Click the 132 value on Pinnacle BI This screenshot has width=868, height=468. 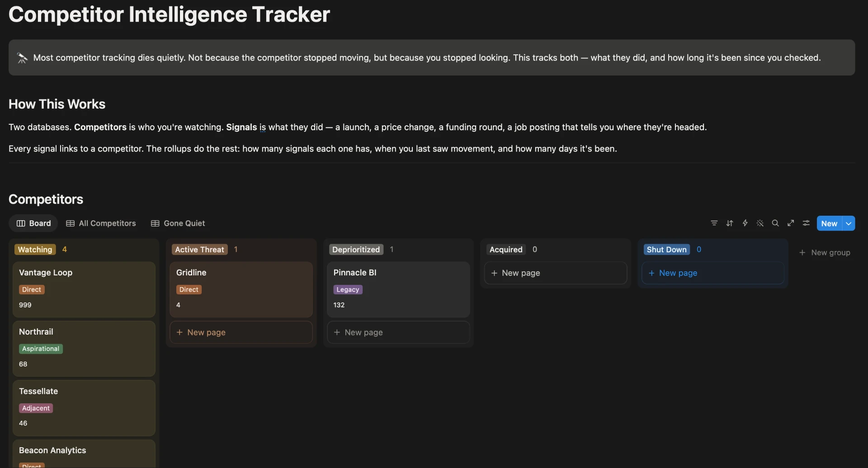point(339,305)
